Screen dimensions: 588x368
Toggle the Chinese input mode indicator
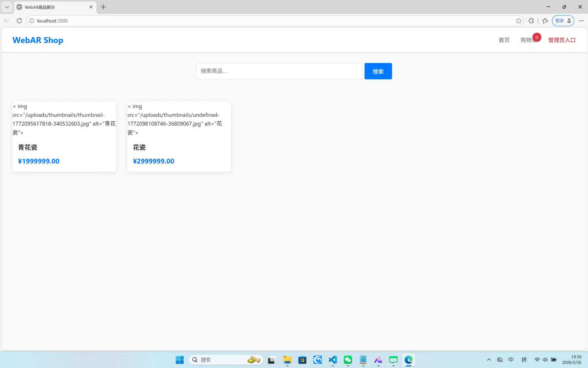(511, 360)
